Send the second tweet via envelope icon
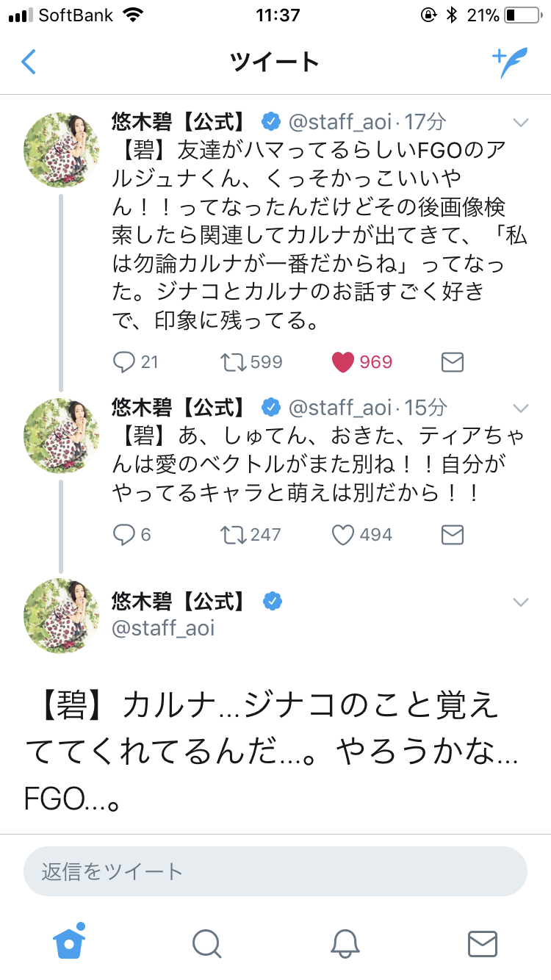551x980 pixels. tap(452, 535)
